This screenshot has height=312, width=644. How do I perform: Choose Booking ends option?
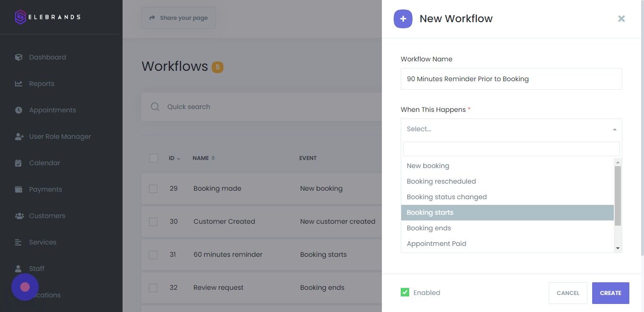click(507, 228)
